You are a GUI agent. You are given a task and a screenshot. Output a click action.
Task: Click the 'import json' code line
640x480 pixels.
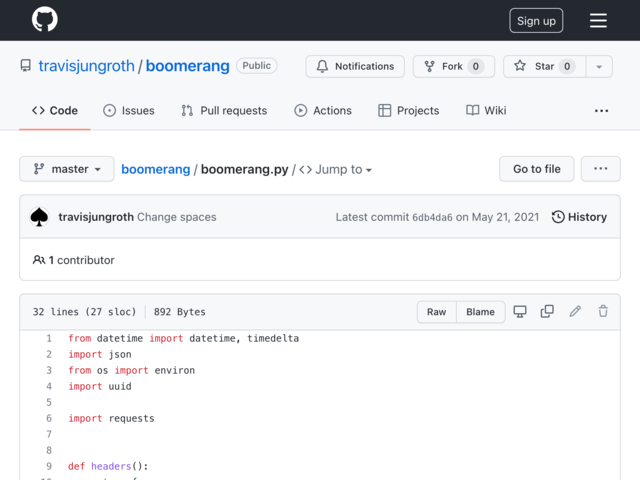(100, 354)
